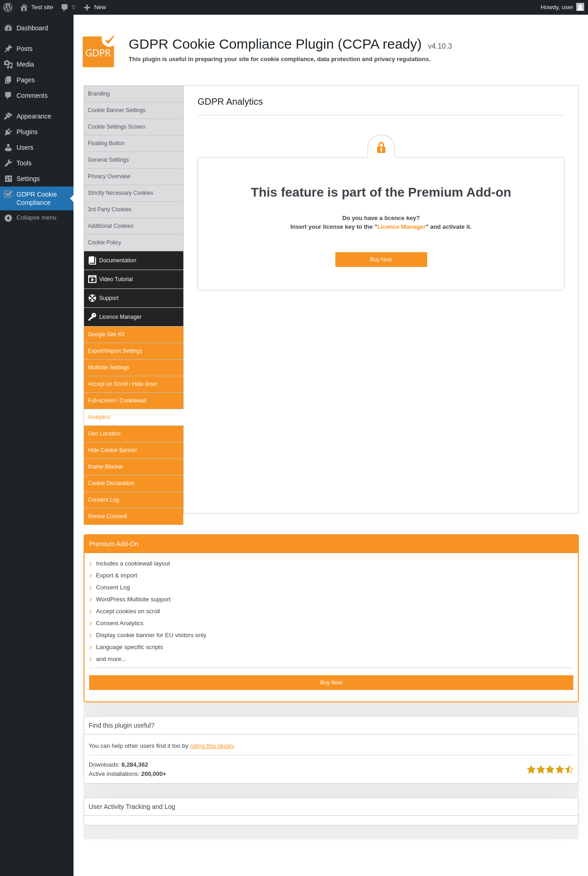Click the WordPress logo icon in admin bar

coord(8,7)
